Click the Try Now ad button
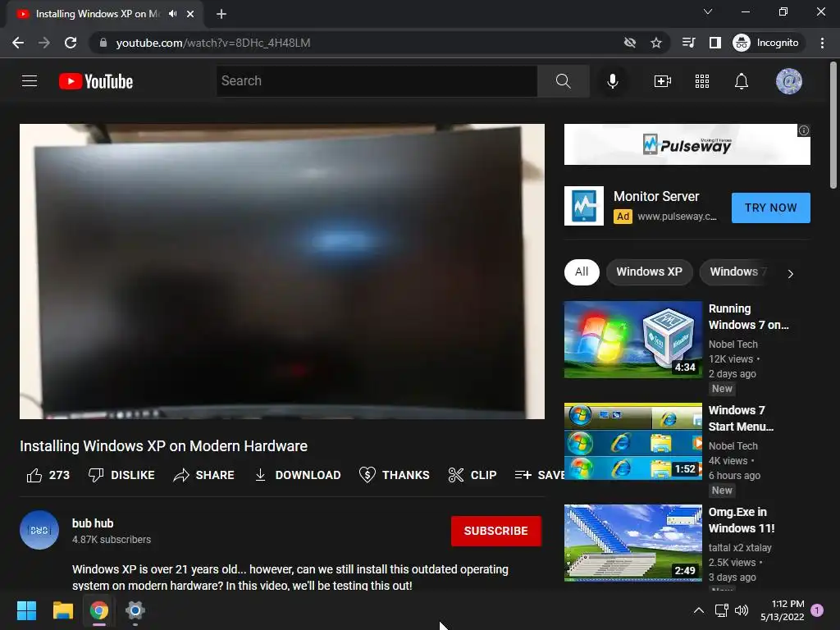840x630 pixels. tap(770, 208)
